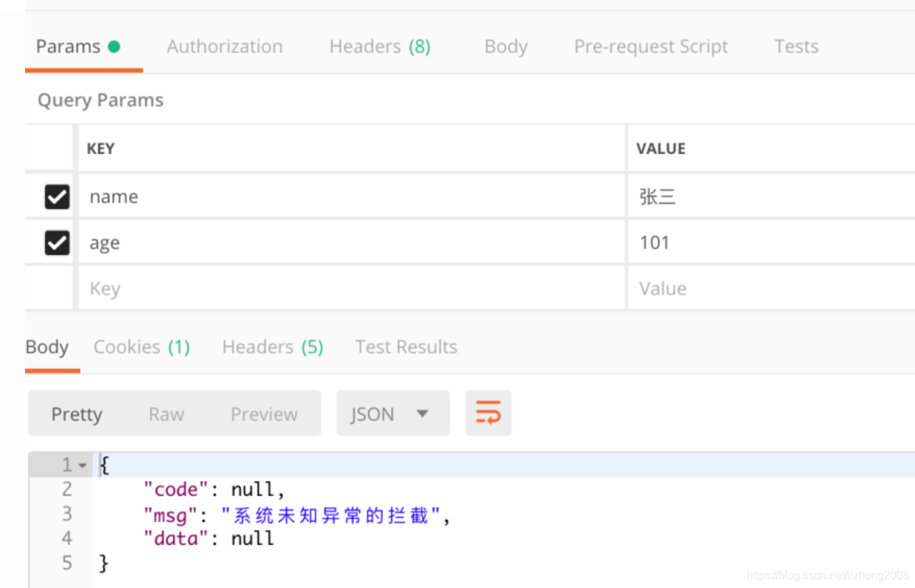Screen dimensions: 915x588
Task: Toggle the wrap lines icon button
Action: pyautogui.click(x=488, y=413)
